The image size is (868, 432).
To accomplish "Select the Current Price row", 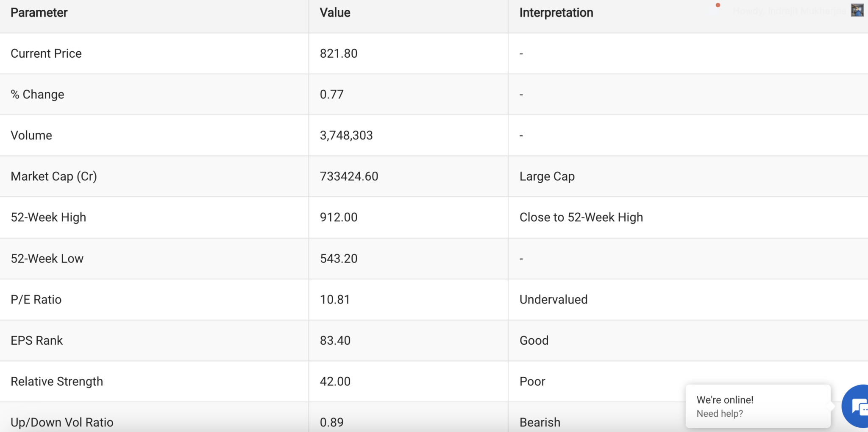I will coord(46,53).
